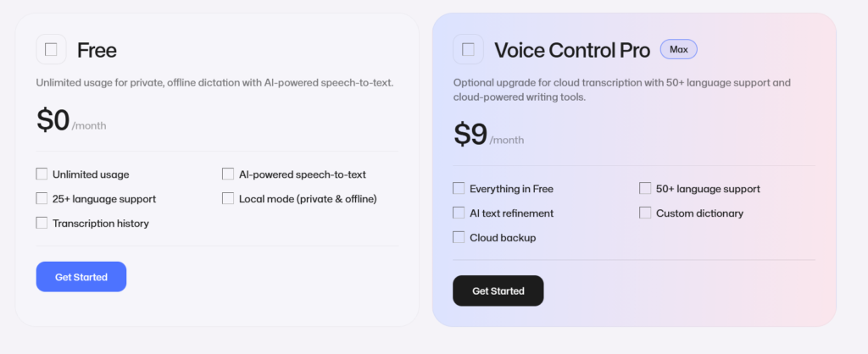Toggle the 50+ language support checkbox
The width and height of the screenshot is (868, 354).
(645, 188)
